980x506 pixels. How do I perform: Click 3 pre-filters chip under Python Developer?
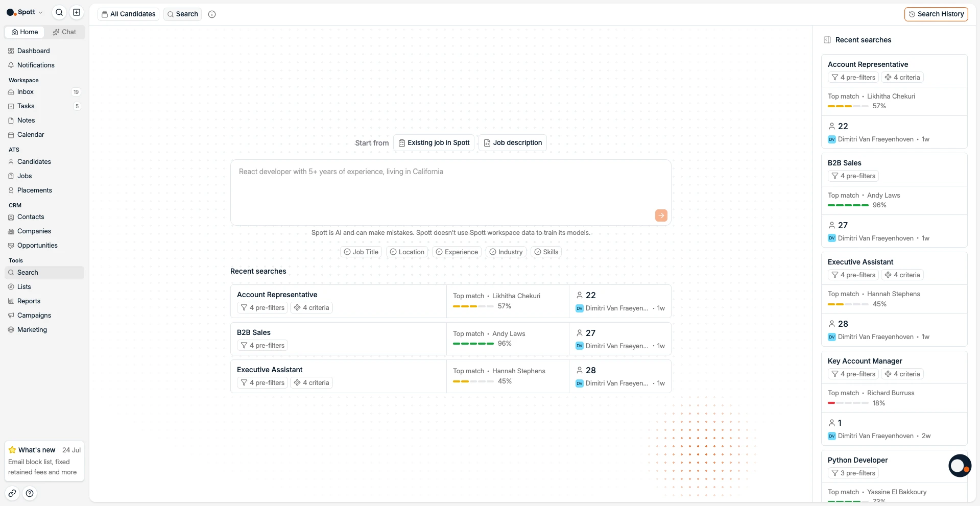pos(853,473)
